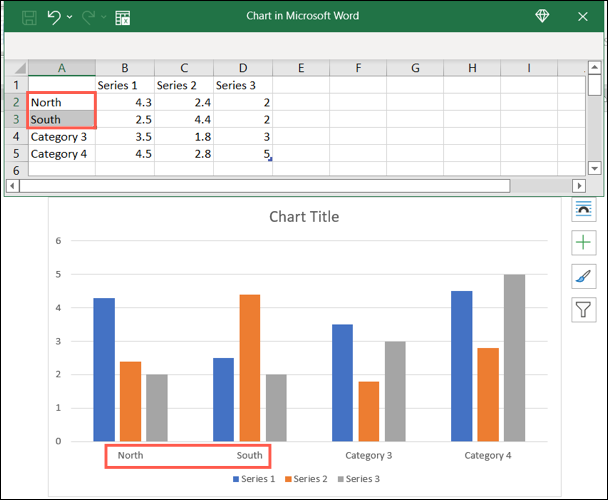Click the Save icon in title bar
608x500 pixels.
[29, 17]
